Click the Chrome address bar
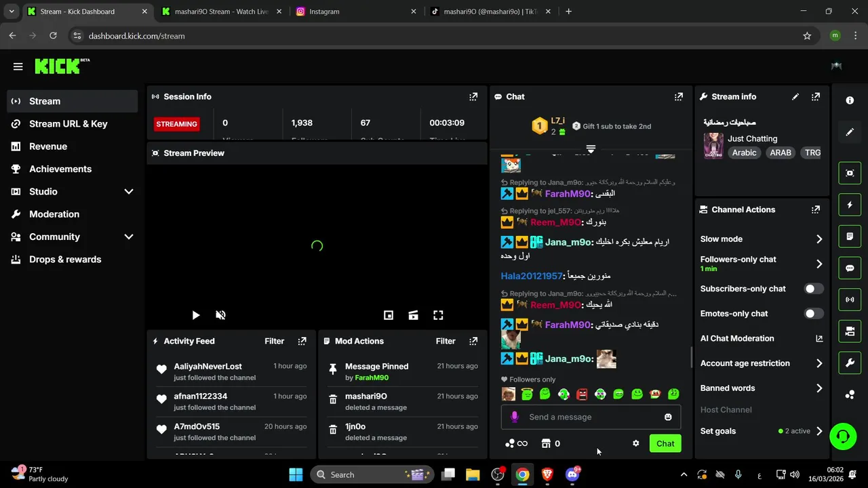 pos(434,36)
